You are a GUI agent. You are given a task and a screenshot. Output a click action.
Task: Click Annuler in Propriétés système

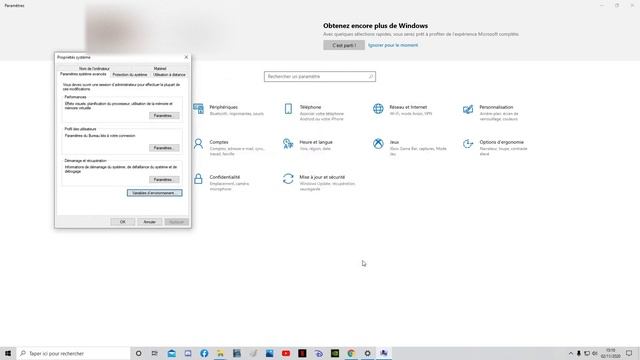[149, 222]
